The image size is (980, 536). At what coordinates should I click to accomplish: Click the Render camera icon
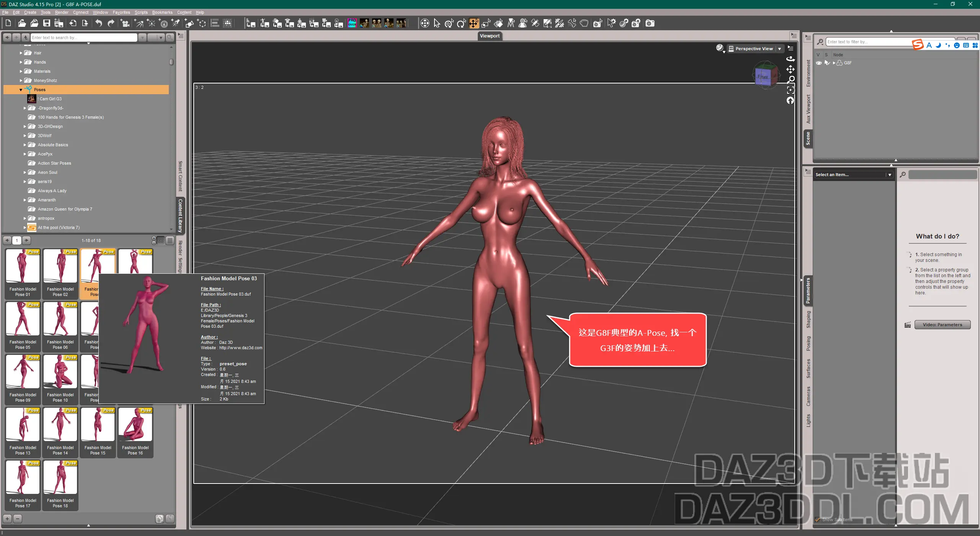pyautogui.click(x=650, y=23)
